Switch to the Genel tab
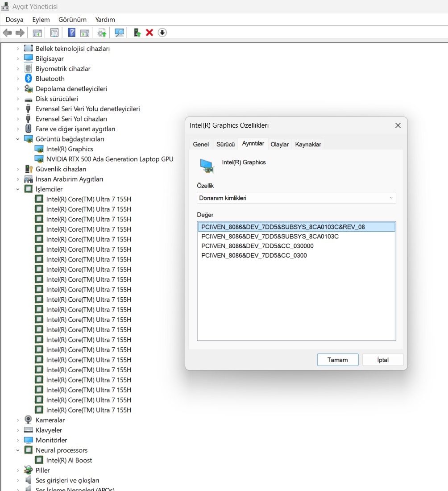This screenshot has width=448, height=491. [201, 144]
